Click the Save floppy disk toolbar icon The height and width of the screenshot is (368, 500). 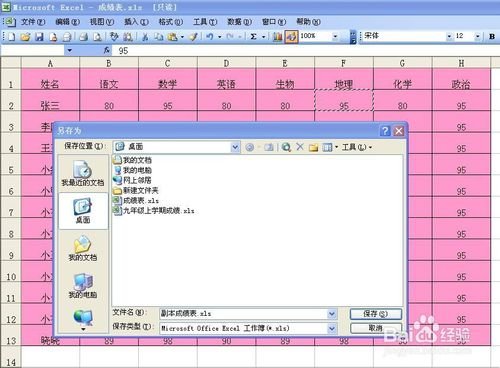tap(39, 37)
